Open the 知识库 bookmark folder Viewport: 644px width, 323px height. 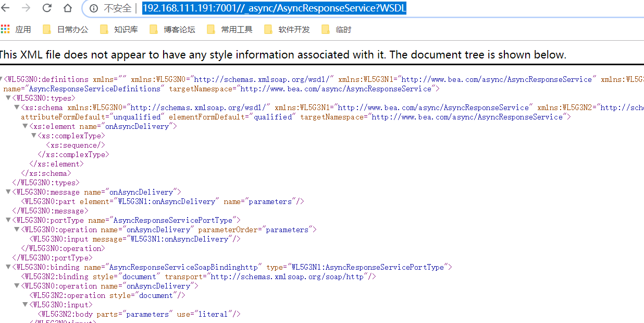click(x=119, y=29)
